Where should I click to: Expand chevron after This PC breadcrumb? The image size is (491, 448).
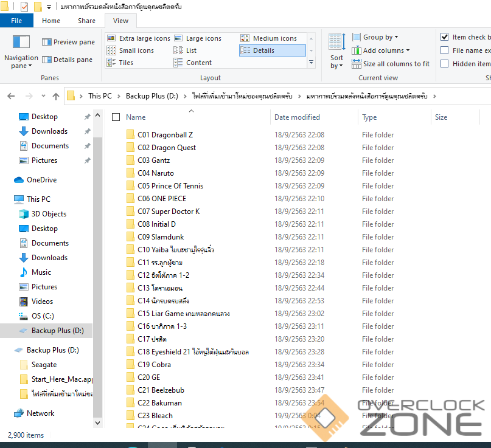[119, 96]
